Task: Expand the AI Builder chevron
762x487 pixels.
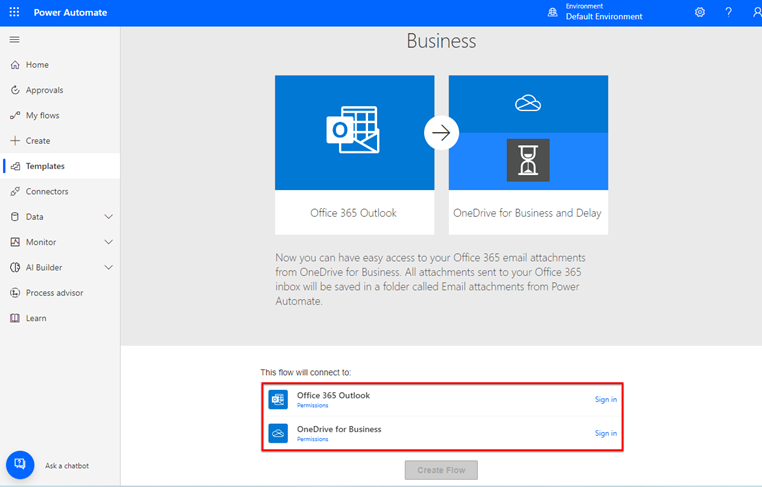Action: (x=109, y=267)
